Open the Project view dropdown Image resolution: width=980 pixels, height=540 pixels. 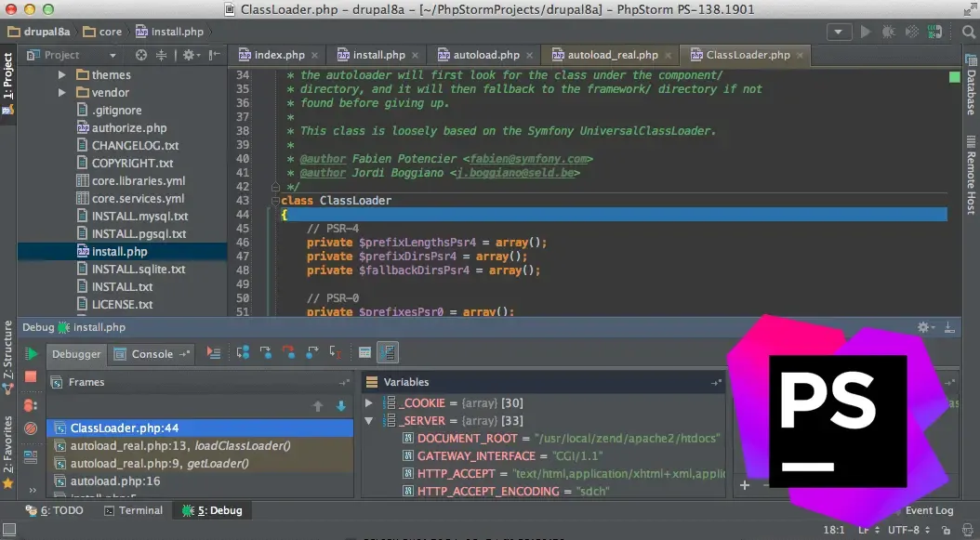tap(113, 55)
